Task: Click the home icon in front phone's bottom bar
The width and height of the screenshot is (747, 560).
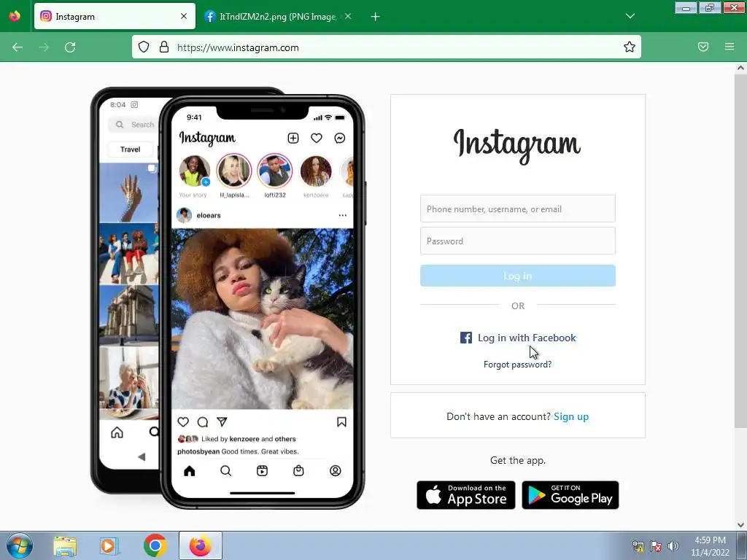Action: coord(190,471)
